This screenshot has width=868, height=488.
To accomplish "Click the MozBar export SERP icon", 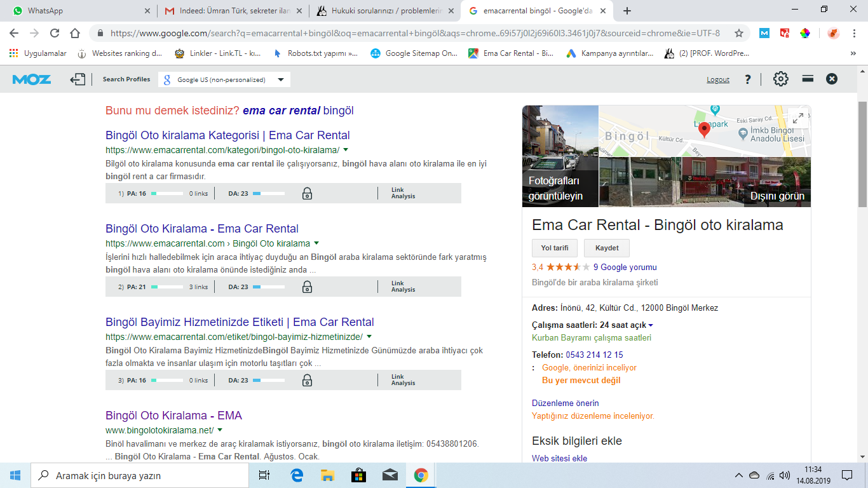I will [78, 79].
